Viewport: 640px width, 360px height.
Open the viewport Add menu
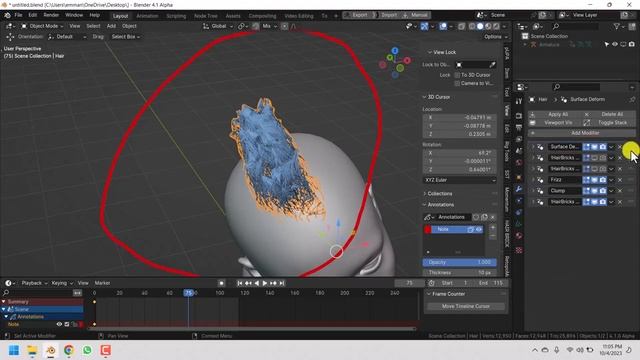[x=111, y=26]
